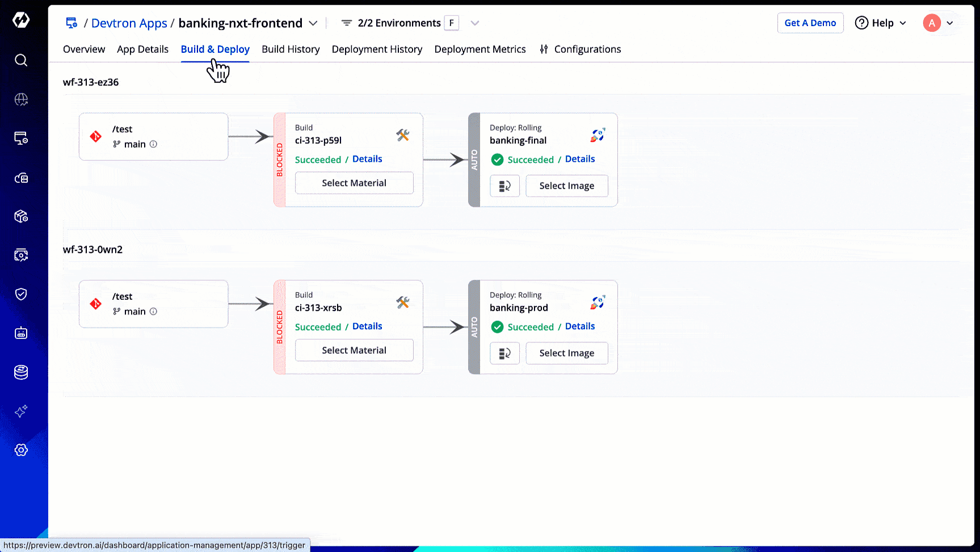The image size is (980, 552).
Task: Open global settings gear in sidebar
Action: (21, 450)
